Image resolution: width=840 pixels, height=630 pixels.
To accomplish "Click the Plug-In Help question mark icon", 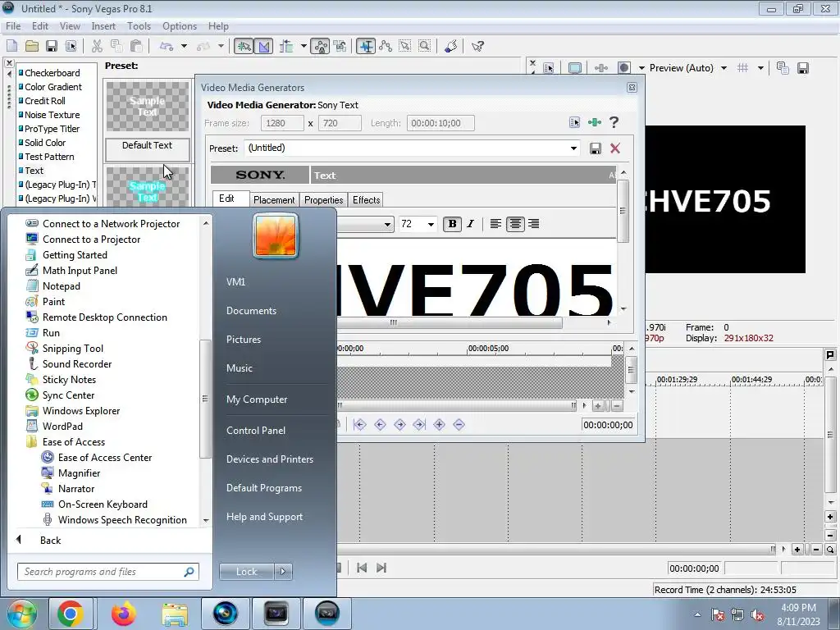I will [614, 123].
